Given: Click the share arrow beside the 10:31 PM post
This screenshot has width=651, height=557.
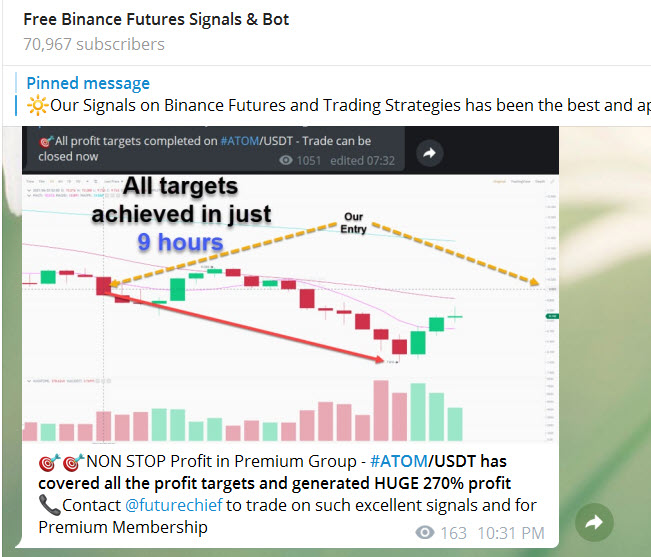Looking at the screenshot, I should click(594, 521).
